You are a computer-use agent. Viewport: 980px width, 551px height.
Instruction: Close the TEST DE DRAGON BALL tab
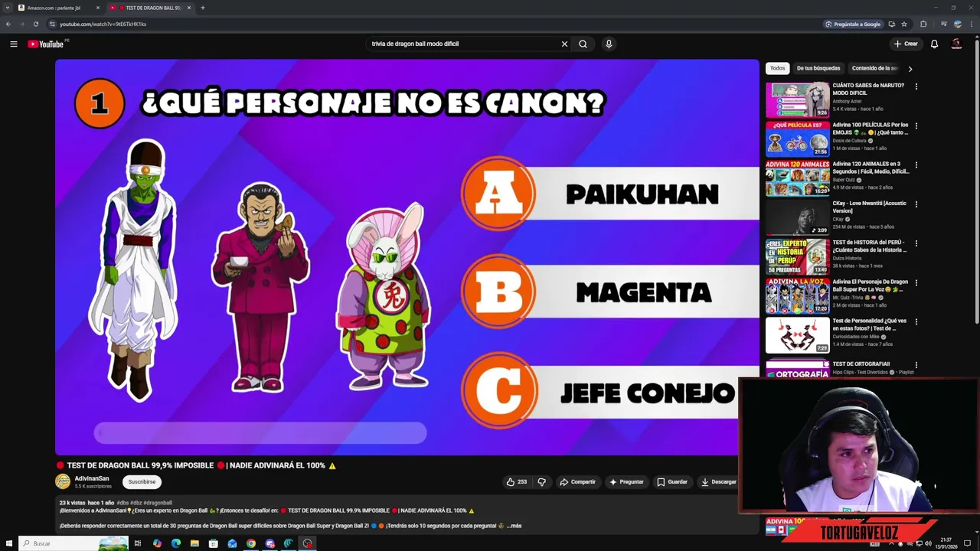189,8
